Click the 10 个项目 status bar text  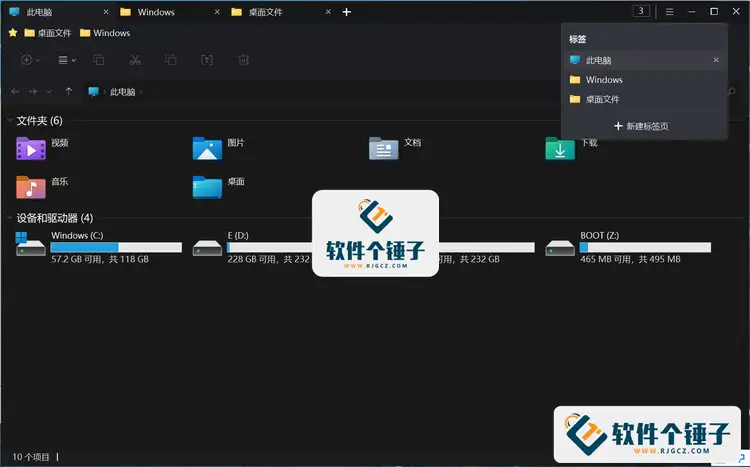coord(31,457)
